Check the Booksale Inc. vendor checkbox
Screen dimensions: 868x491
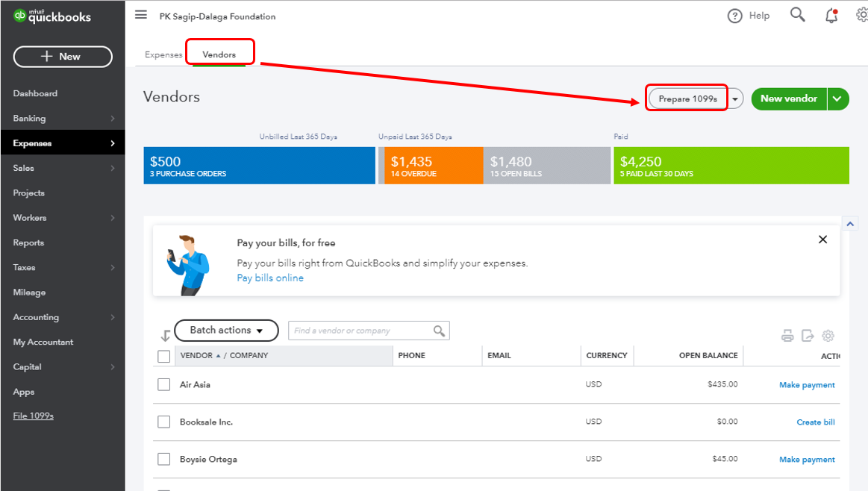point(164,422)
